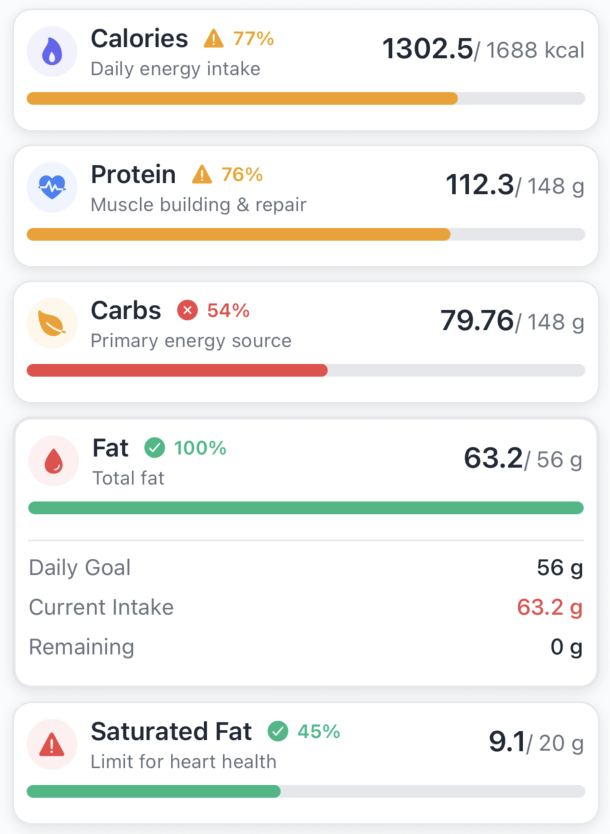The image size is (610, 834).
Task: Click the Daily Goal row in Fat details
Action: point(306,568)
